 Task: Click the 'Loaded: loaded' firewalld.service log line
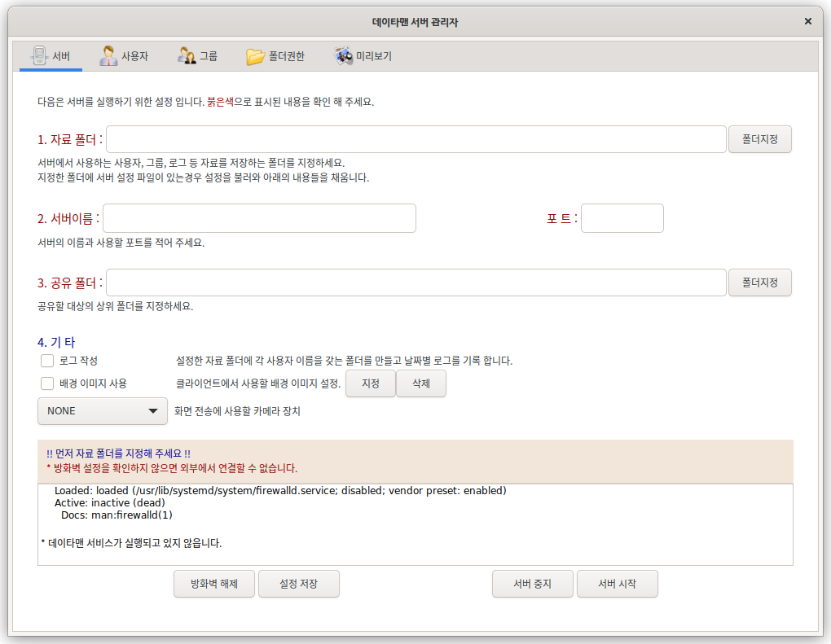click(x=280, y=491)
